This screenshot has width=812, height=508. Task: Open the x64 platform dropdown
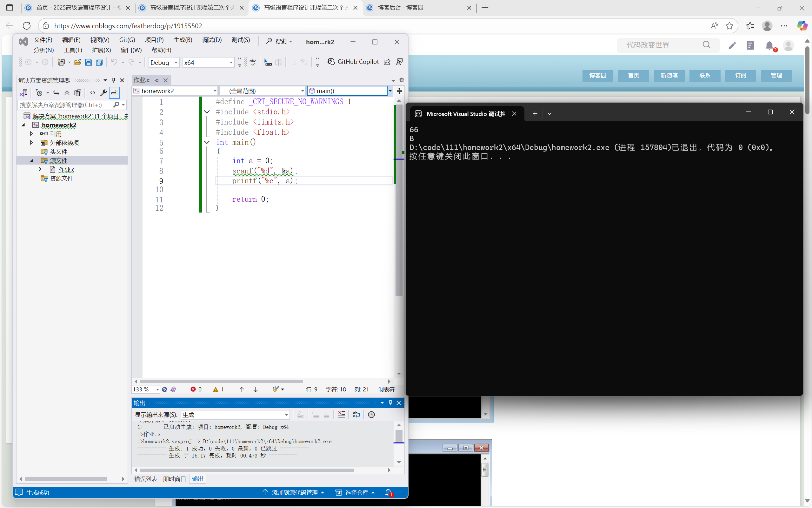208,63
